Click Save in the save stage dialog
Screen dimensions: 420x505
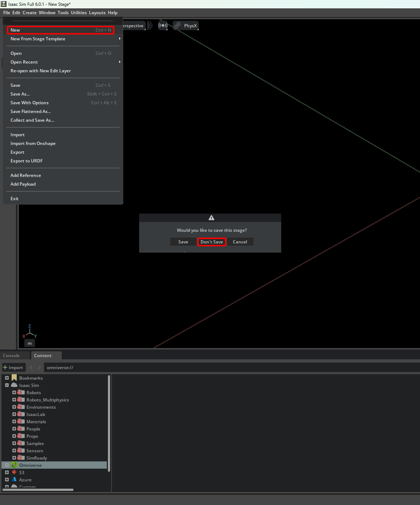point(183,242)
